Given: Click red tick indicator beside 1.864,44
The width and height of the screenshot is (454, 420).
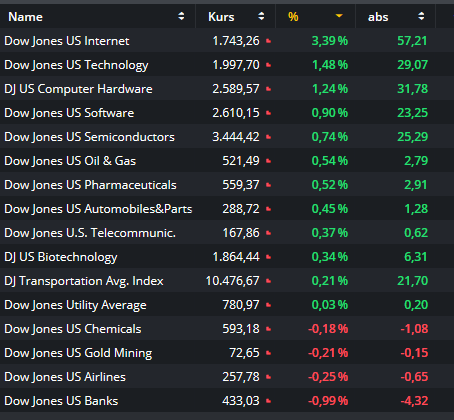Looking at the screenshot, I should [268, 257].
